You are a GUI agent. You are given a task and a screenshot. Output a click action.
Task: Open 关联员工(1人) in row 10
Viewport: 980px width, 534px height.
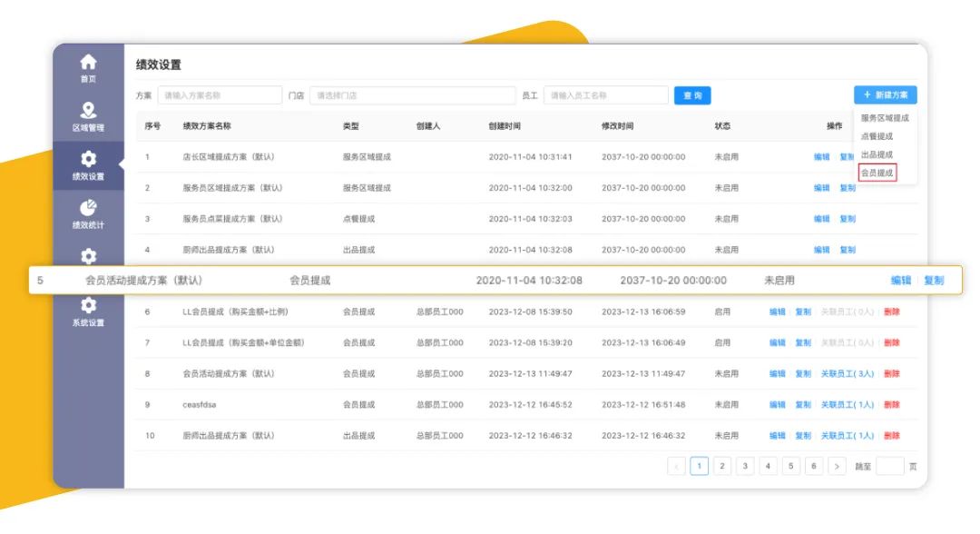(x=848, y=435)
